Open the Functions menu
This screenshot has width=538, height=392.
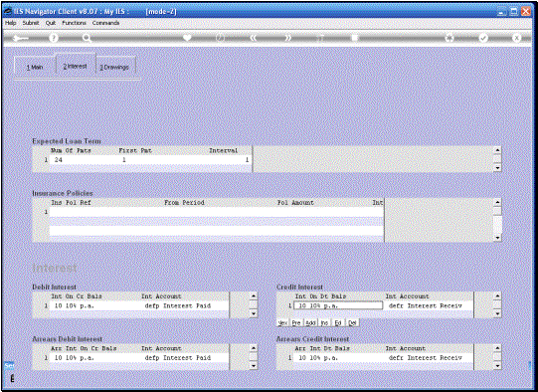point(74,23)
